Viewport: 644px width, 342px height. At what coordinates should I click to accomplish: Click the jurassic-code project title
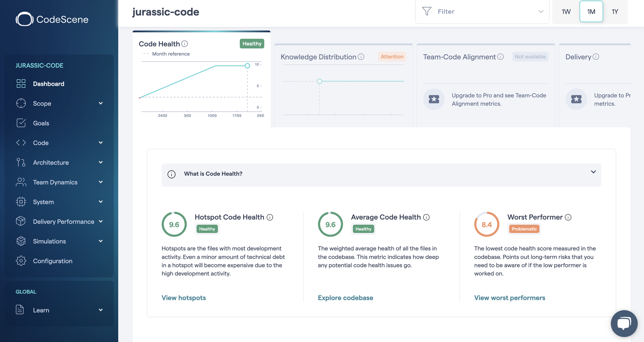(166, 12)
